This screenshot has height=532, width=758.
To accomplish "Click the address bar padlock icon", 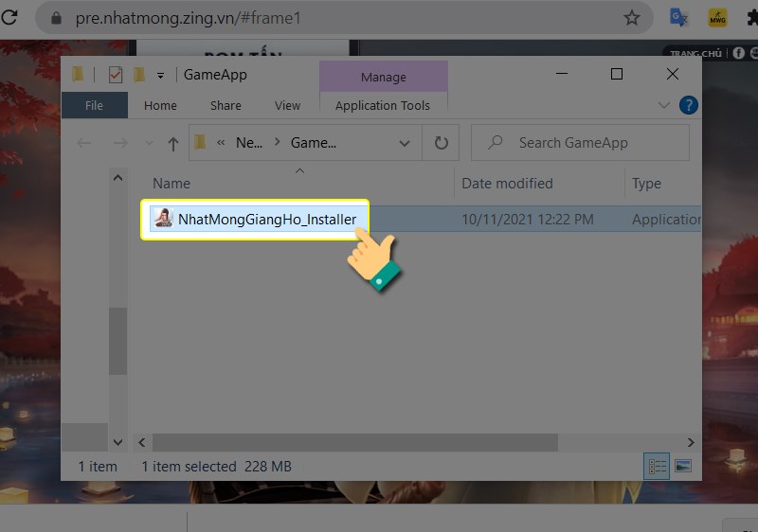I will point(56,18).
